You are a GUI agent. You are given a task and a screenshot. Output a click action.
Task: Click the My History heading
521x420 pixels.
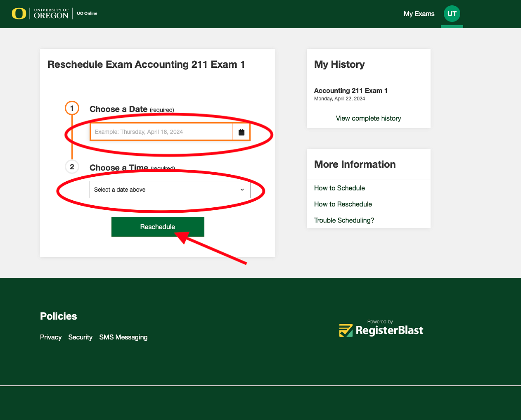pyautogui.click(x=339, y=64)
